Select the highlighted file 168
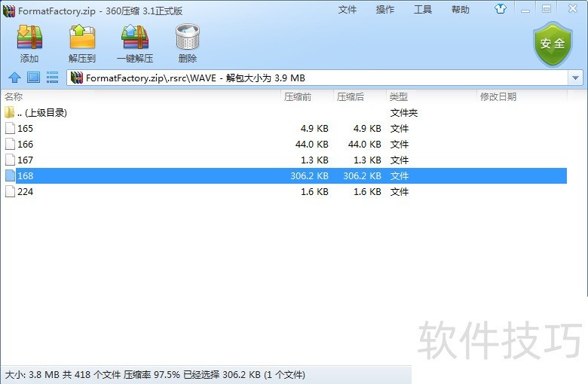This screenshot has height=384, width=588. click(285, 175)
